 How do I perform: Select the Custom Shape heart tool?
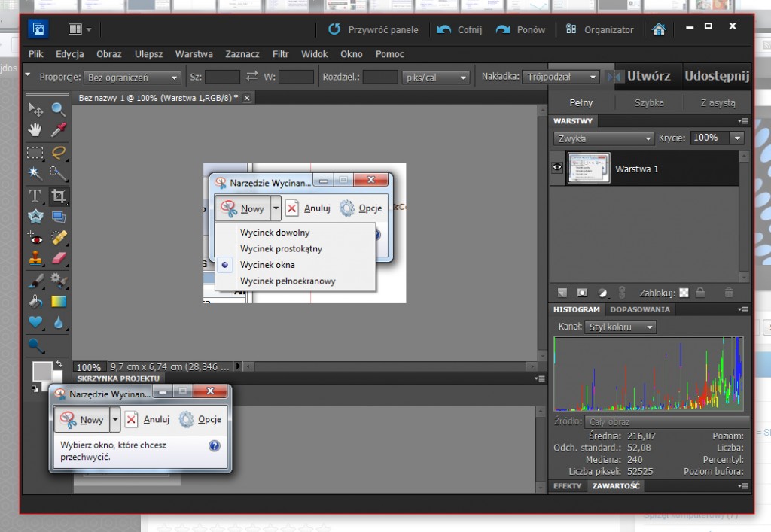pos(35,322)
